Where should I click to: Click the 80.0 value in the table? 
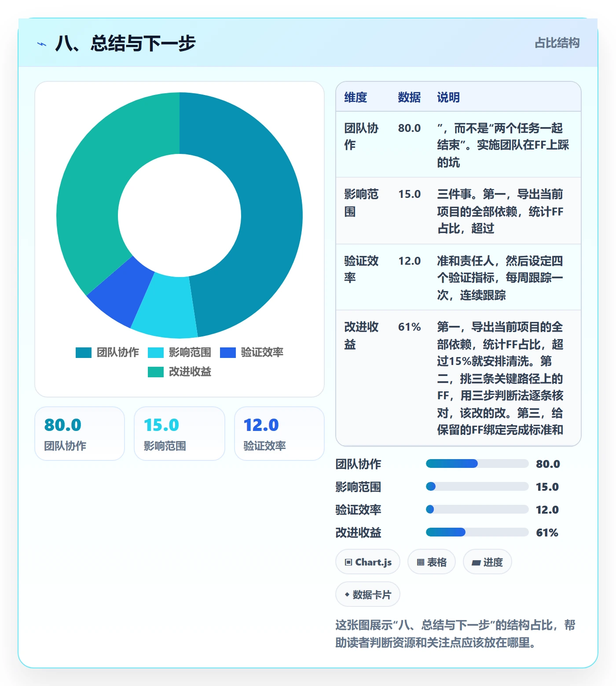[x=409, y=128]
